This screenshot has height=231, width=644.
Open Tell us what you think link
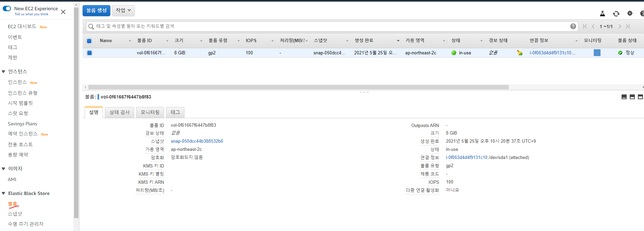point(31,14)
